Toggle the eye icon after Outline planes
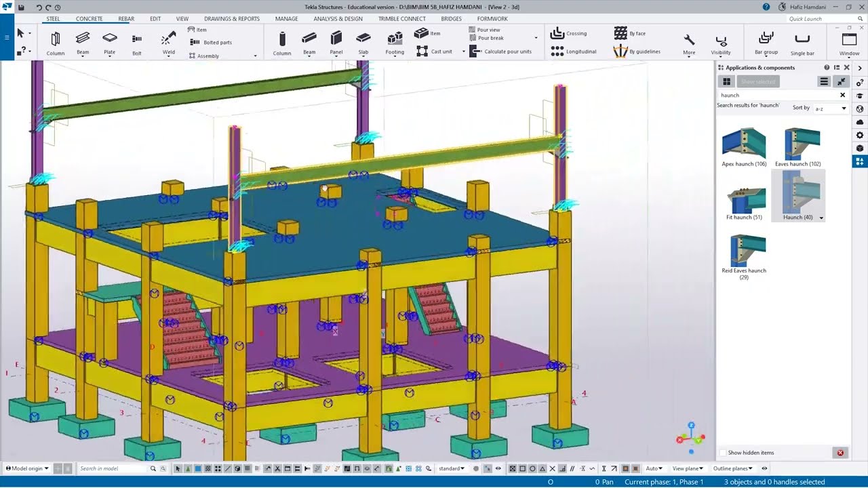 click(764, 468)
